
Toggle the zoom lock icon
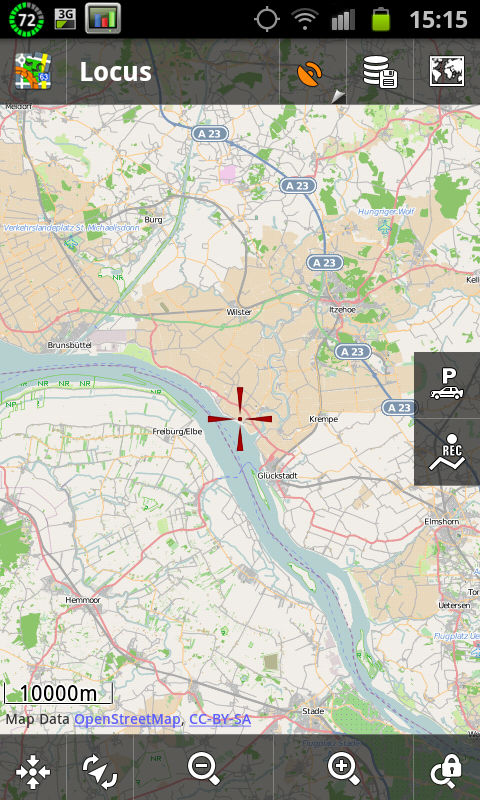pyautogui.click(x=446, y=770)
